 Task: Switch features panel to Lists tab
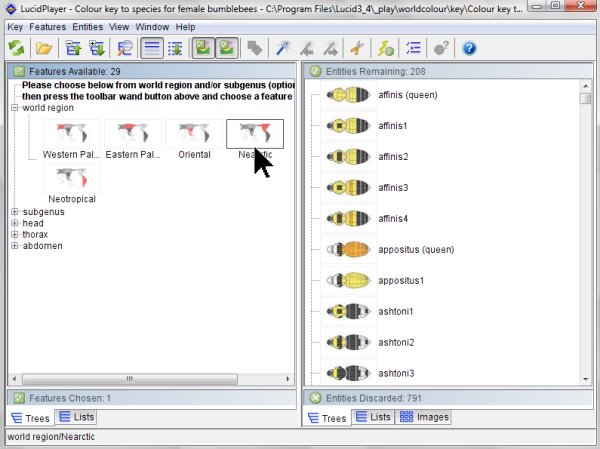[x=76, y=417]
